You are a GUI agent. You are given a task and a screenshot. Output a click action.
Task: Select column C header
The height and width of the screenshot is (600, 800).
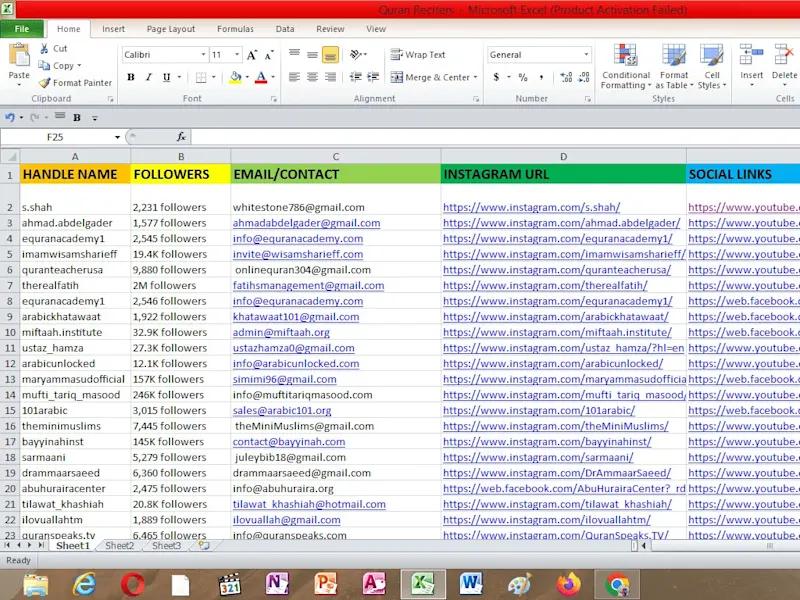pyautogui.click(x=335, y=157)
